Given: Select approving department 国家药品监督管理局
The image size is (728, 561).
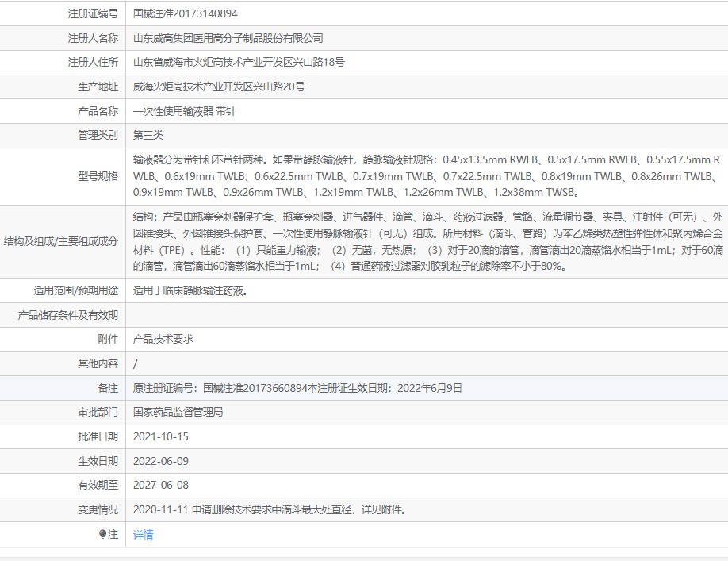Looking at the screenshot, I should pos(178,412).
